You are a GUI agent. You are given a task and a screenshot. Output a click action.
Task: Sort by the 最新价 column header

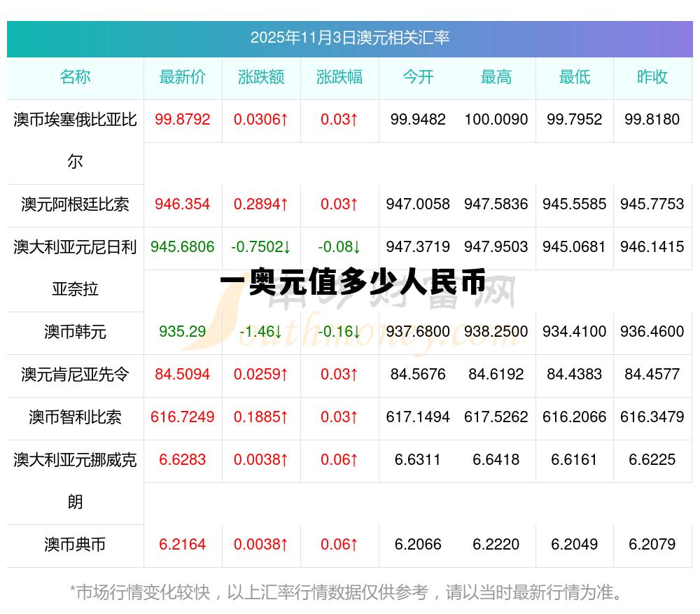click(x=183, y=78)
